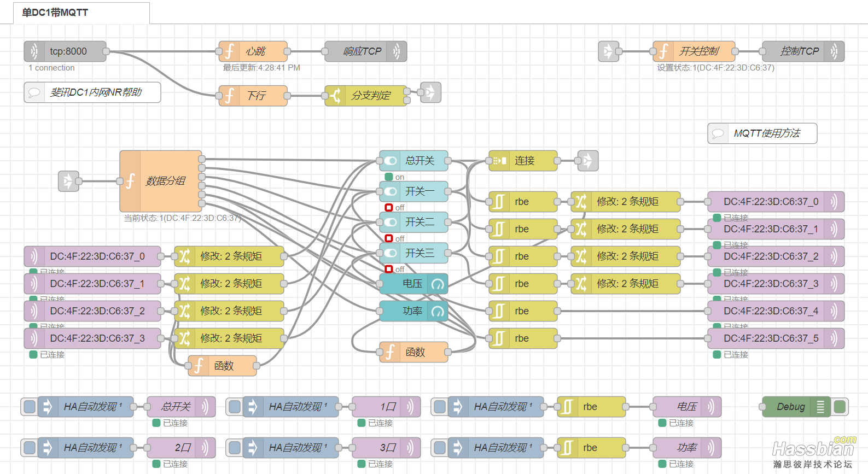
Task: Click output port of 连接 node
Action: coord(557,161)
